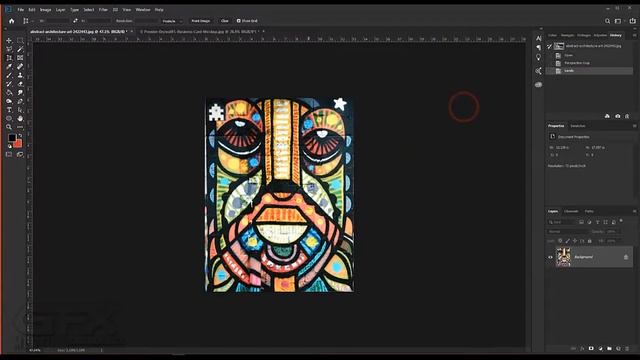This screenshot has height=360, width=640.
Task: Select the History Brush tool
Action: tap(9, 84)
